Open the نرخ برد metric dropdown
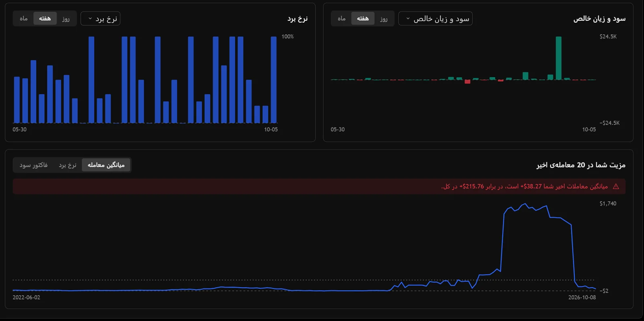 coord(101,19)
